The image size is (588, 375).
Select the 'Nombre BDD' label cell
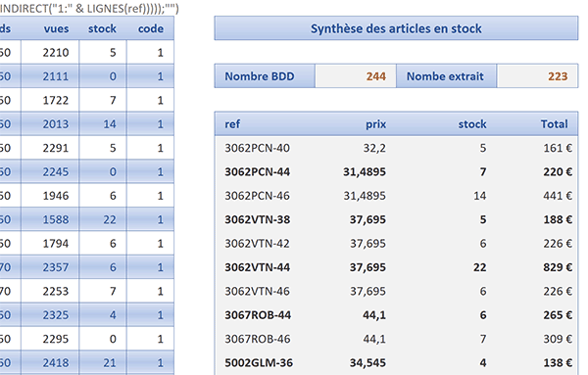click(265, 76)
